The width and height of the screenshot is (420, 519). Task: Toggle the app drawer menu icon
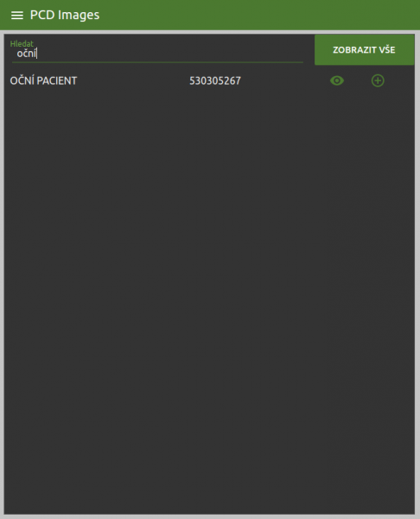pos(17,16)
